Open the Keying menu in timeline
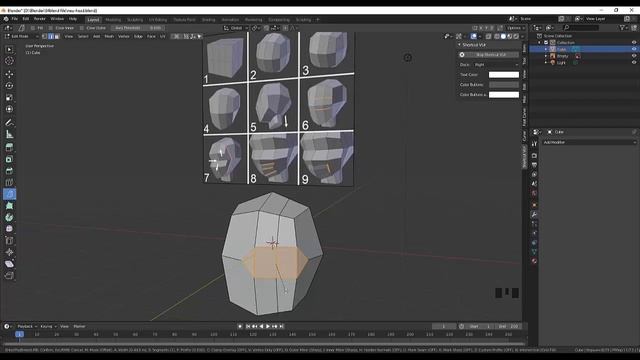The width and height of the screenshot is (640, 360). [x=48, y=327]
